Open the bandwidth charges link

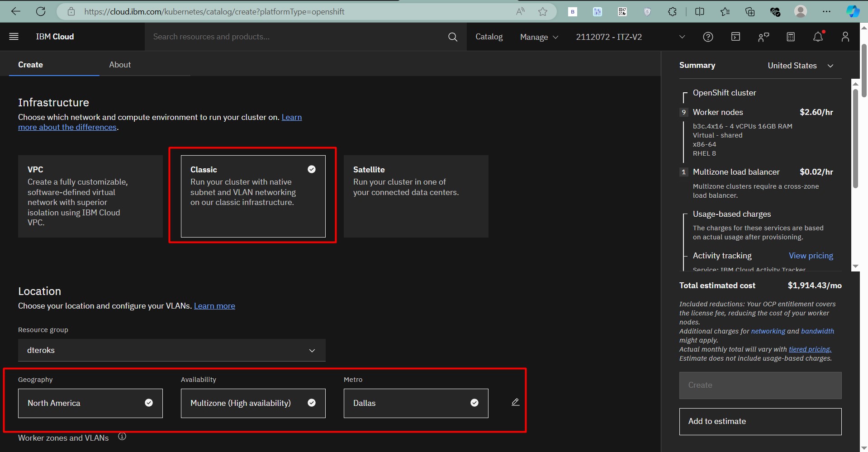[817, 331]
